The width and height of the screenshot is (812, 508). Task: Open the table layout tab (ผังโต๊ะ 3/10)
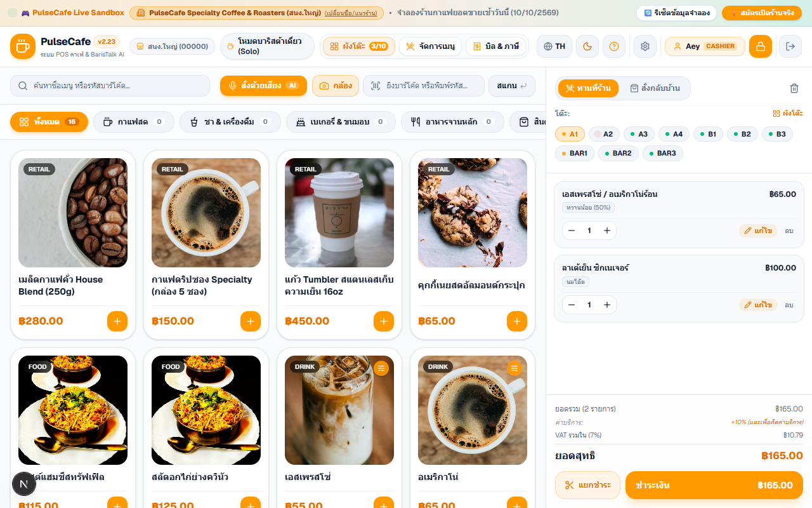click(359, 46)
